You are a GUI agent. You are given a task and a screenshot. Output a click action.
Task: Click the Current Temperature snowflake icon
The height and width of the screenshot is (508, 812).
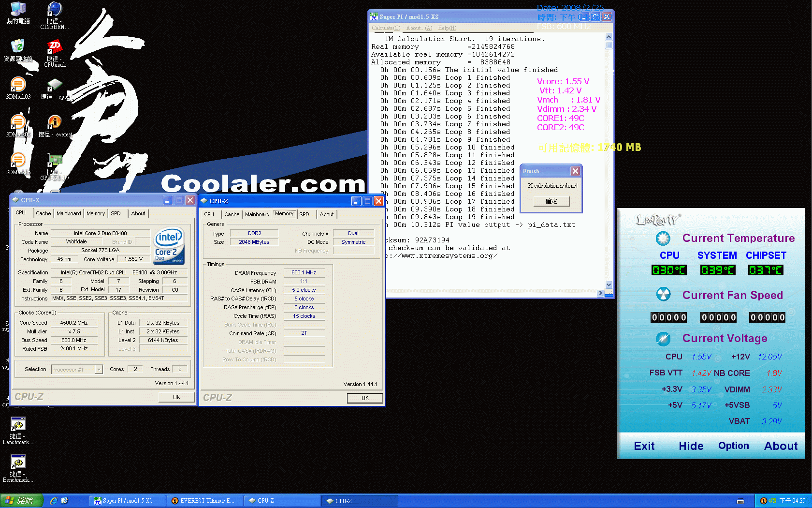click(663, 238)
